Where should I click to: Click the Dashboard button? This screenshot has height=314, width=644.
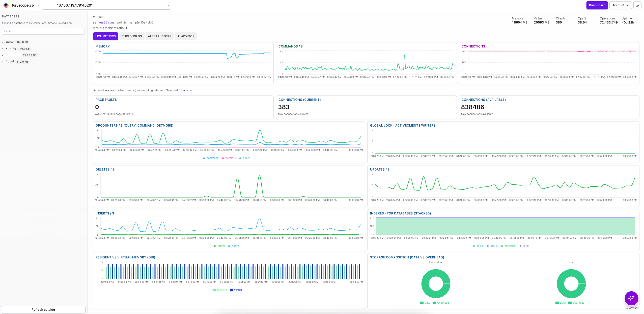597,5
